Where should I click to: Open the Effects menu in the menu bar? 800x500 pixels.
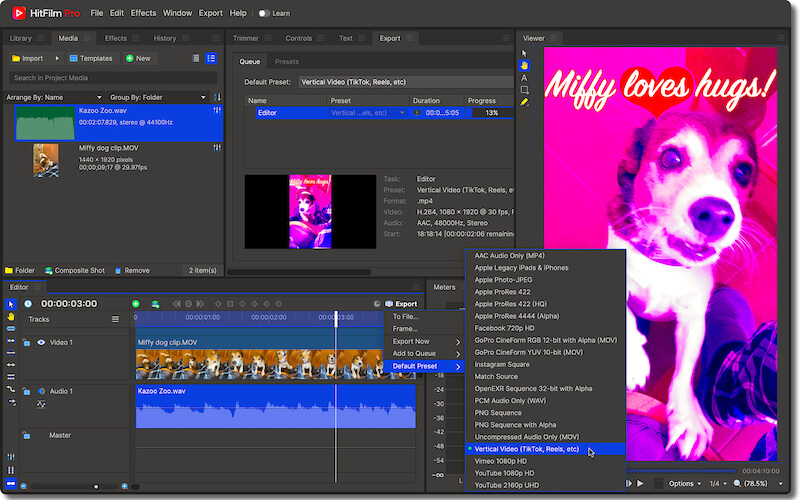tap(143, 13)
